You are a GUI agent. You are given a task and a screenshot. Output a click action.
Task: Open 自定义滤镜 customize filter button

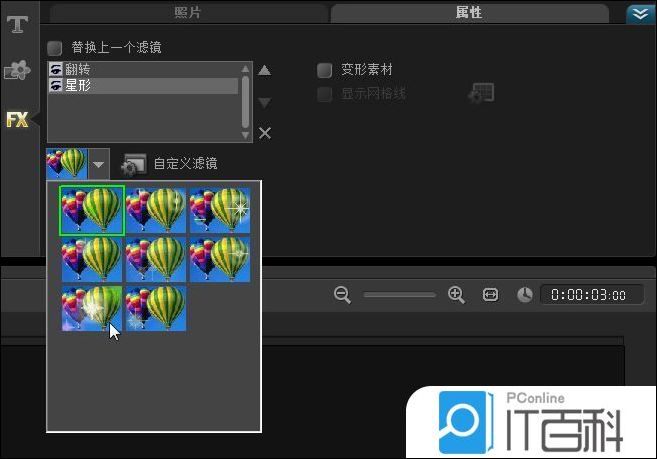(169, 164)
